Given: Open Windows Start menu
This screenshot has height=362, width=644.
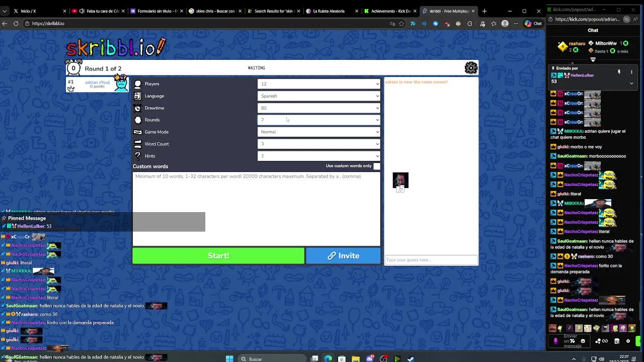Looking at the screenshot, I should (x=229, y=359).
